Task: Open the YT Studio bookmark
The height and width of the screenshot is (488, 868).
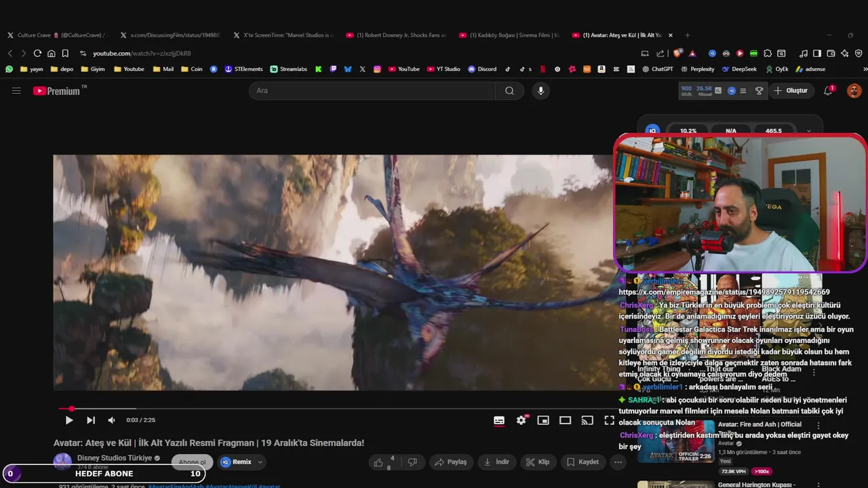Action: (443, 69)
